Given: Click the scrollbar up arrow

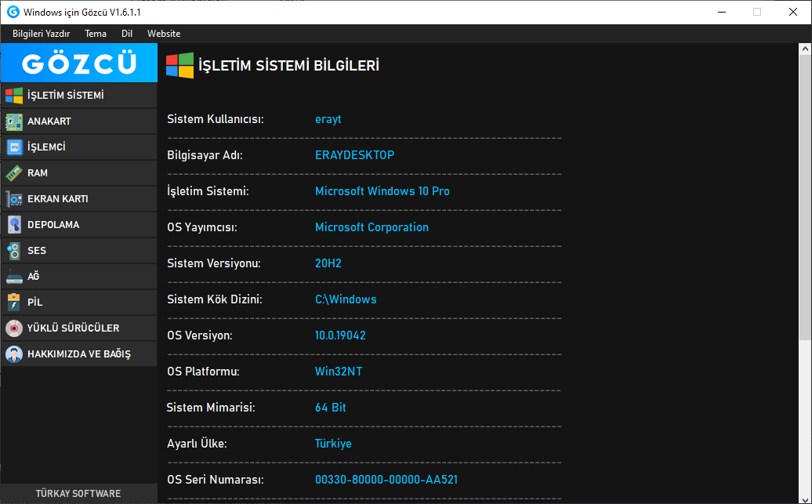Looking at the screenshot, I should [805, 49].
